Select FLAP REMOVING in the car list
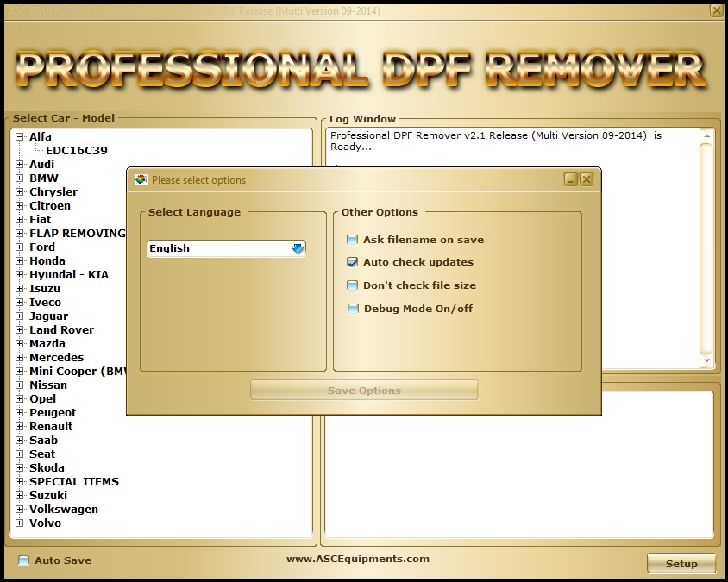This screenshot has width=728, height=582. [x=78, y=234]
